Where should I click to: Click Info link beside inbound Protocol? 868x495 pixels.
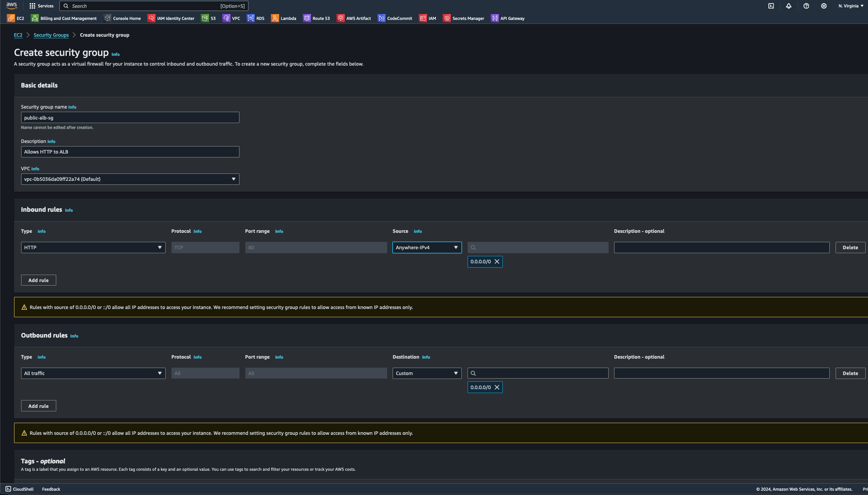tap(198, 232)
